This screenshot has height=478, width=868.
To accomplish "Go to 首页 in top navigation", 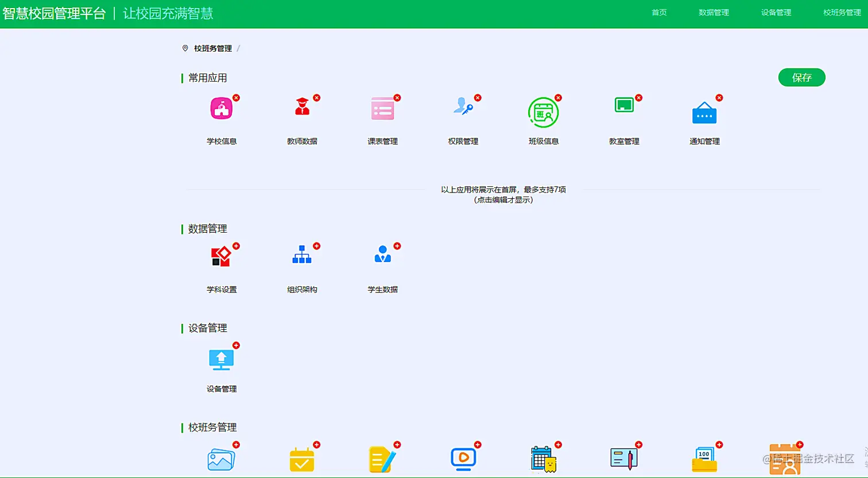I will point(659,13).
